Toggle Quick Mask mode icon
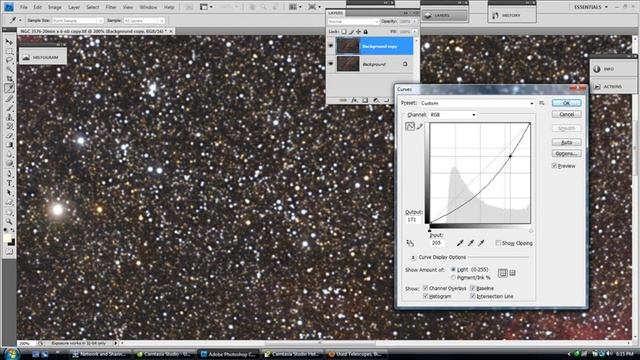The width and height of the screenshot is (640, 360). (9, 252)
